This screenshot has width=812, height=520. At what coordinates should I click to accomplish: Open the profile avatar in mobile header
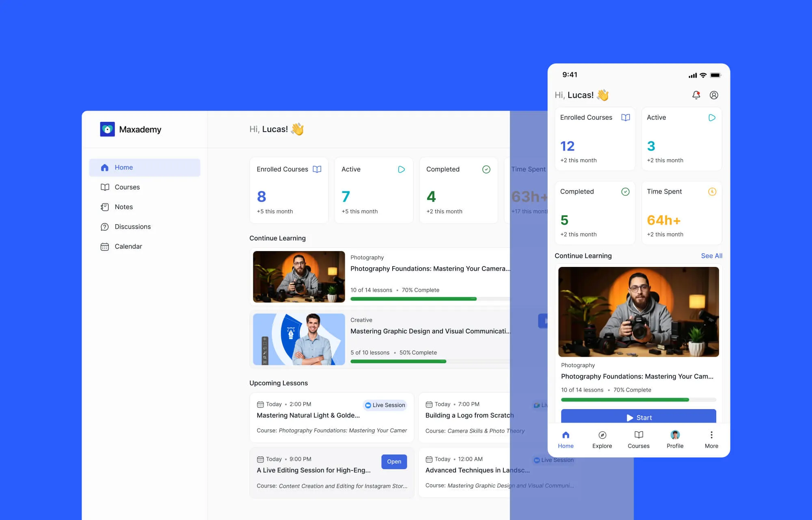(x=714, y=95)
